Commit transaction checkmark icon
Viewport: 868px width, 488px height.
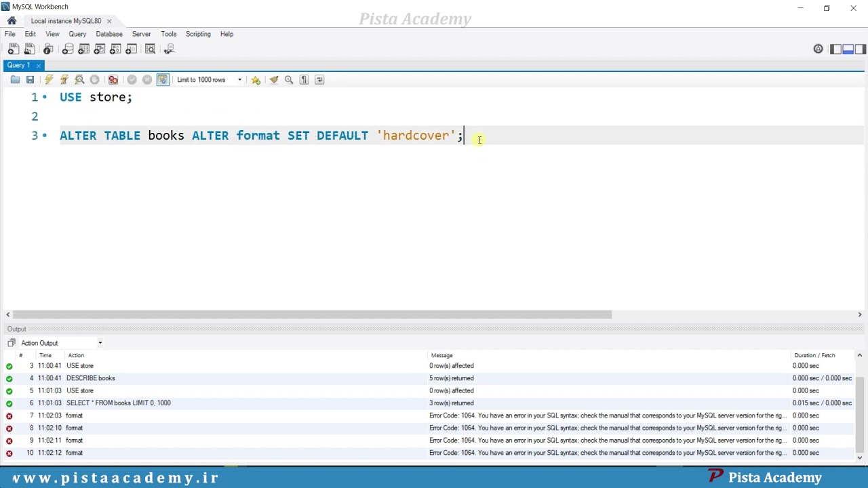[x=132, y=80]
